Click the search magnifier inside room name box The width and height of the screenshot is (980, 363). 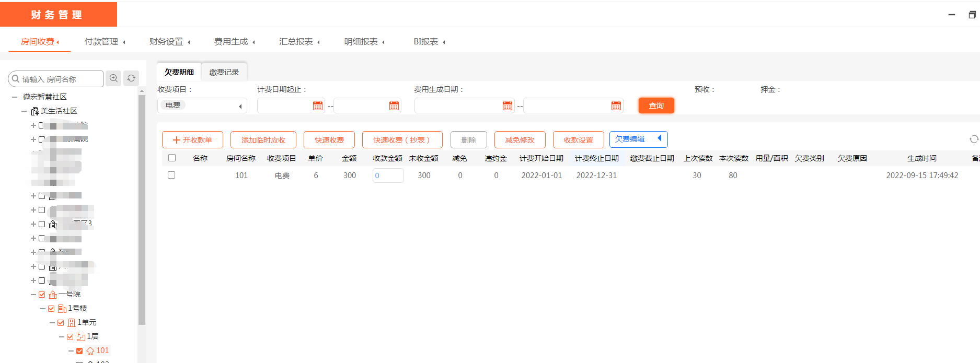pos(16,79)
